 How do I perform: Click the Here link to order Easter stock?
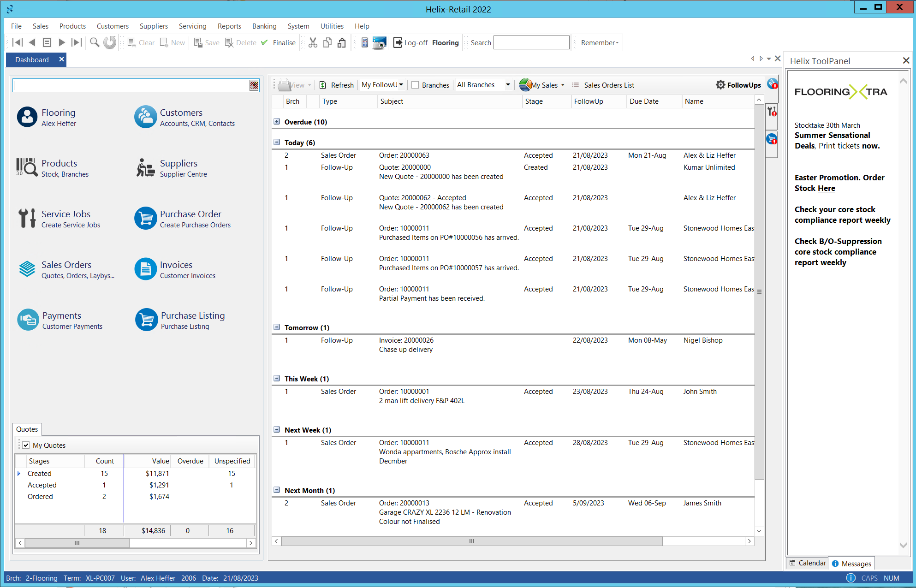(x=826, y=188)
